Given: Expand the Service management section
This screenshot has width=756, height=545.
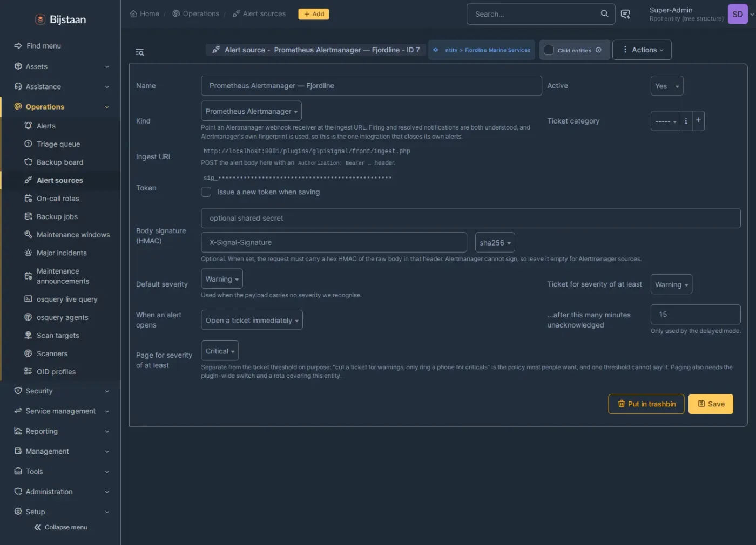Looking at the screenshot, I should click(62, 411).
